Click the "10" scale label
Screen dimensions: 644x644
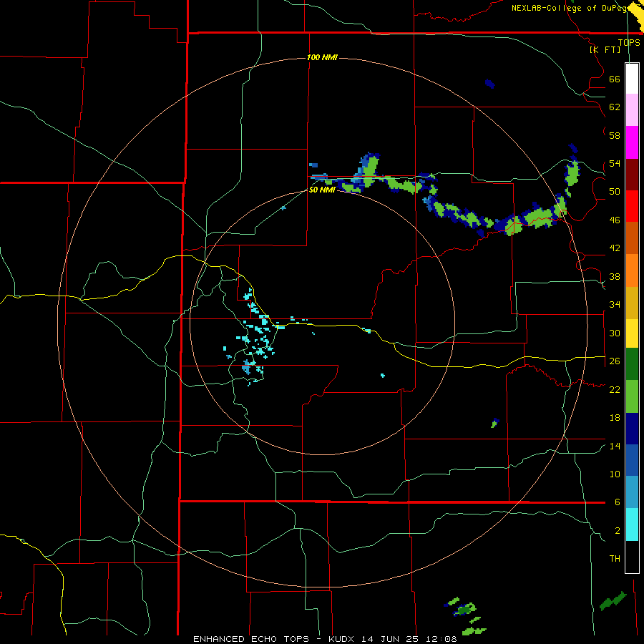click(x=615, y=474)
